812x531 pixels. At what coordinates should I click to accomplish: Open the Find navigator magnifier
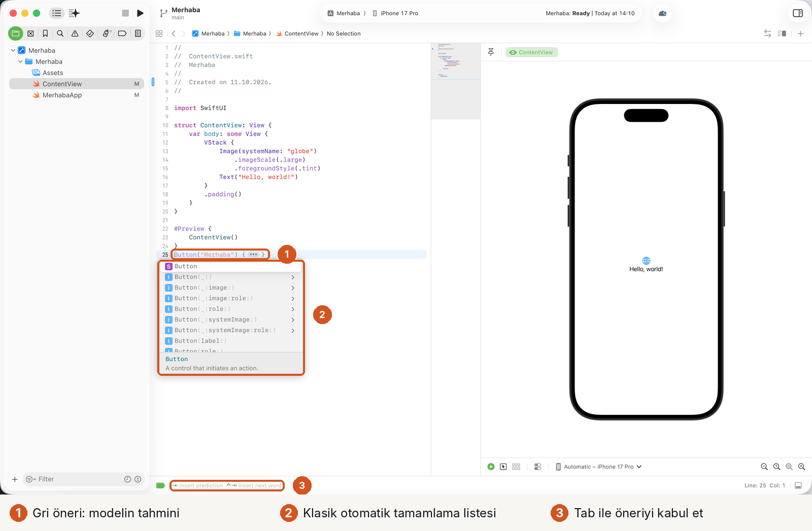(60, 33)
